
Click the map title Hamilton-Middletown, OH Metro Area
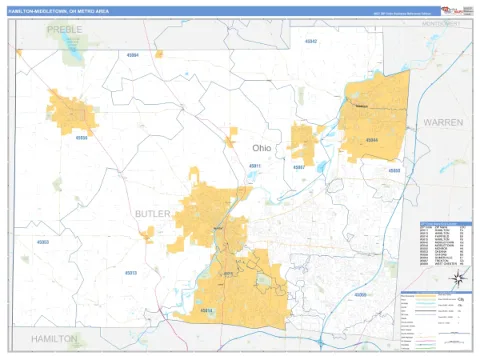click(x=59, y=11)
